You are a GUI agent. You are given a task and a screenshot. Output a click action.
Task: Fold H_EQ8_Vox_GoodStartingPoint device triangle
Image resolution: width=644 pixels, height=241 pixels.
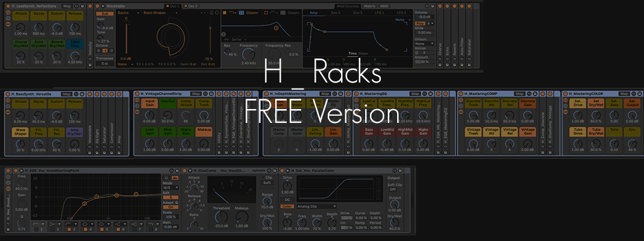21,171
